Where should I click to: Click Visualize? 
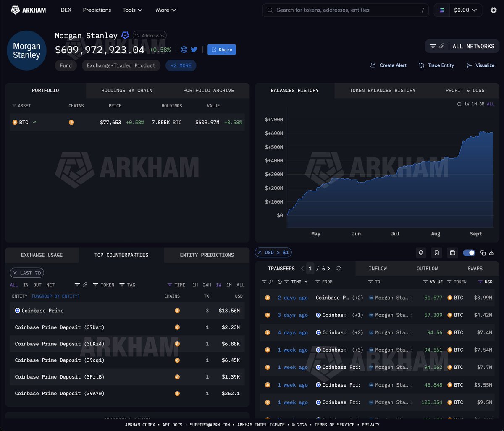click(x=480, y=65)
